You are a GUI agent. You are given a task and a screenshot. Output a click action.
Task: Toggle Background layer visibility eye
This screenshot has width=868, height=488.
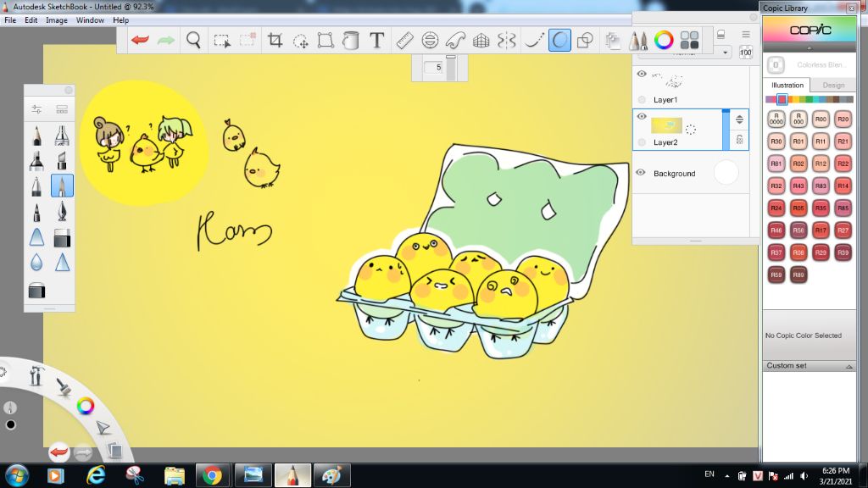pos(641,173)
